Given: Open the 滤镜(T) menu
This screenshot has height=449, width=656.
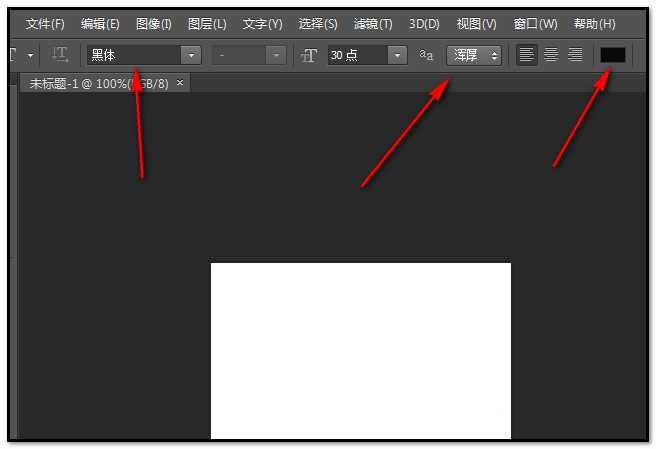Looking at the screenshot, I should tap(373, 24).
